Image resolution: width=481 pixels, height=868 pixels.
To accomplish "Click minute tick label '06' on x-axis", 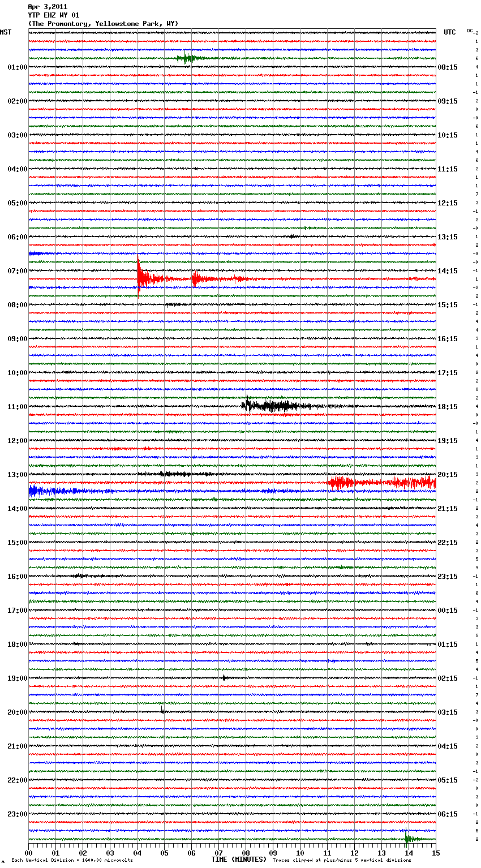I will (x=192, y=853).
